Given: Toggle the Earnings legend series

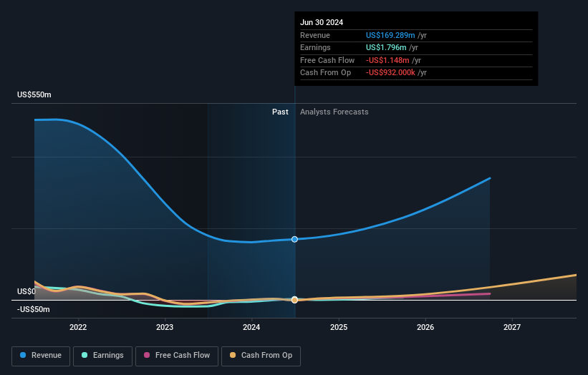Looking at the screenshot, I should point(102,356).
